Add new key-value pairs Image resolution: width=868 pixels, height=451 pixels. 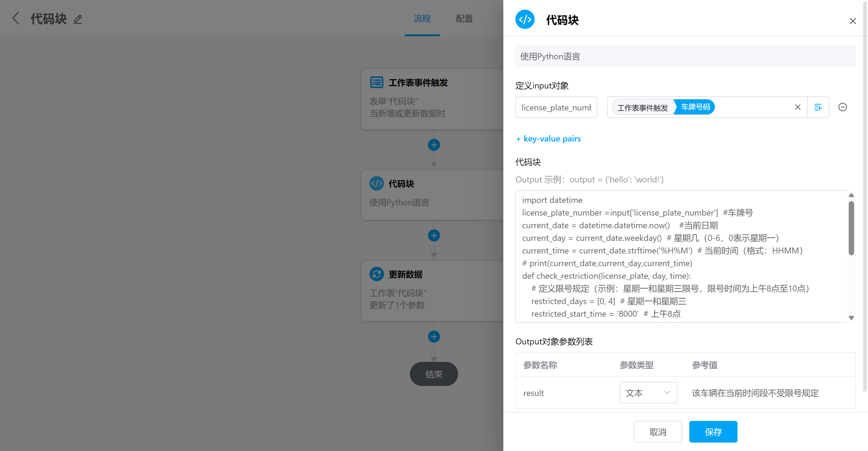(548, 139)
